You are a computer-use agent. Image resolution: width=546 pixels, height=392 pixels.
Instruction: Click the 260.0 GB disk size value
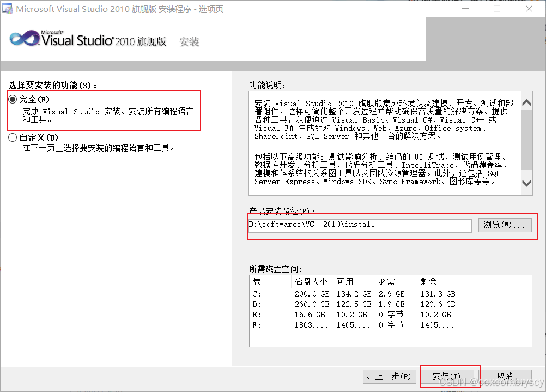pyautogui.click(x=312, y=304)
